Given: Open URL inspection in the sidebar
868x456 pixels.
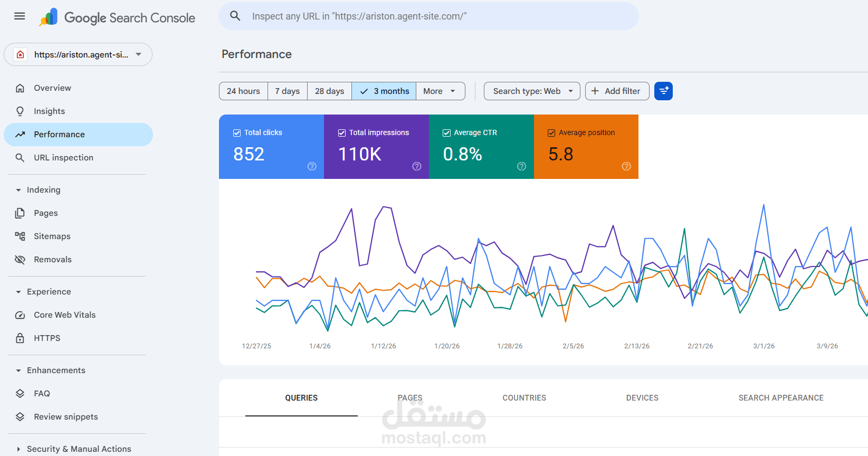Looking at the screenshot, I should [x=78, y=158].
